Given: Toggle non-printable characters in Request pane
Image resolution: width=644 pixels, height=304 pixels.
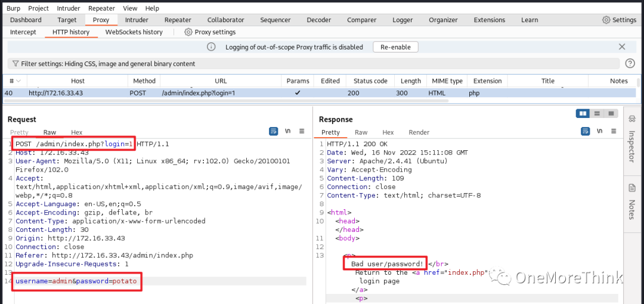Looking at the screenshot, I should click(x=288, y=132).
